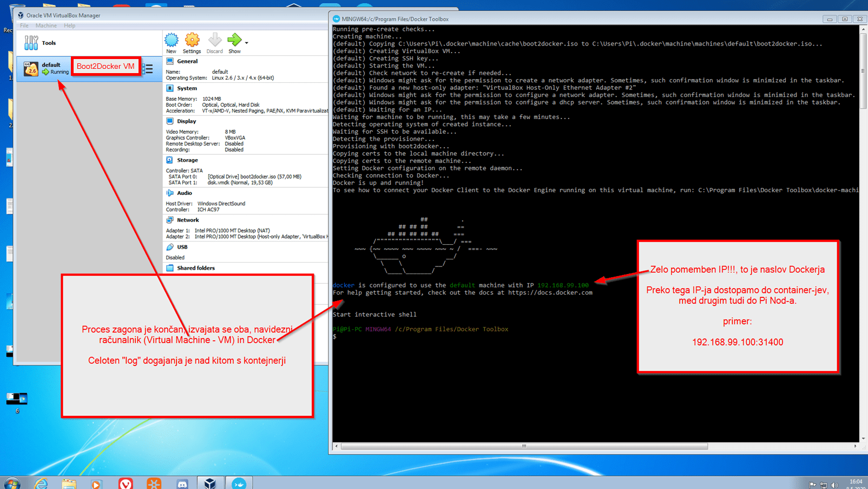This screenshot has width=868, height=489.
Task: Open the Discord taskbar icon
Action: point(182,484)
